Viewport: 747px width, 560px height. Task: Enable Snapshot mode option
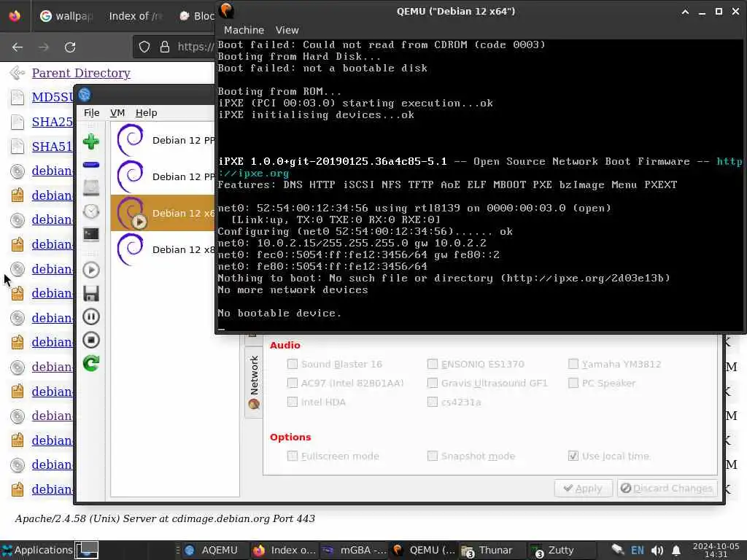(x=432, y=456)
